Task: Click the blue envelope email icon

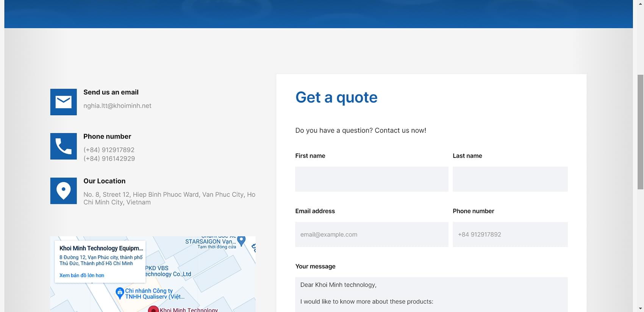Action: click(x=63, y=102)
